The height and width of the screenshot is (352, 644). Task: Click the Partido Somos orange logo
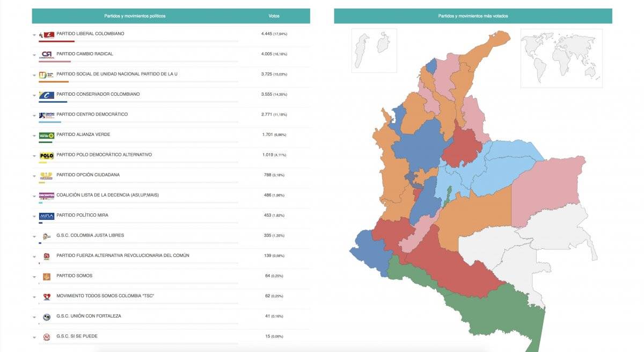tap(47, 276)
